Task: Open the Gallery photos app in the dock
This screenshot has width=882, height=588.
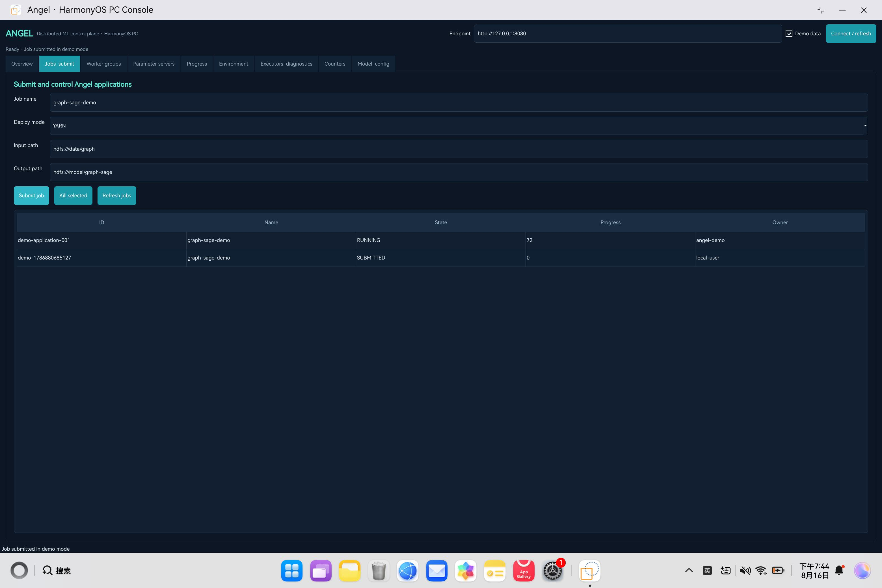Action: click(465, 571)
